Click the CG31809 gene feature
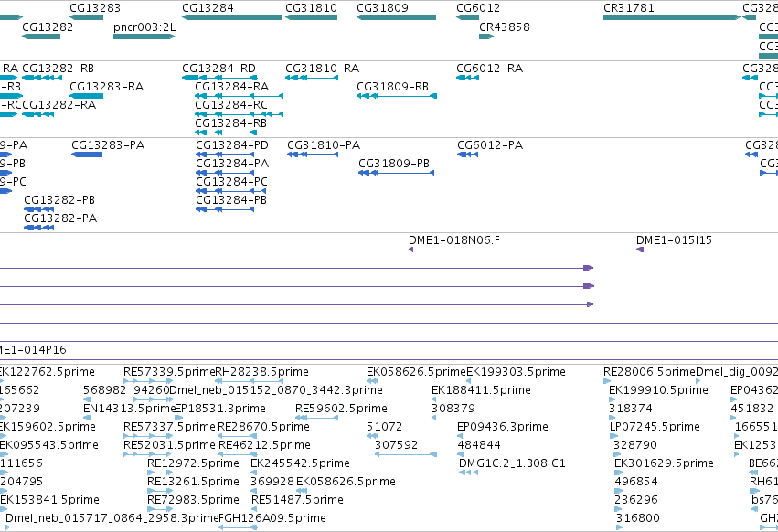 (396, 17)
